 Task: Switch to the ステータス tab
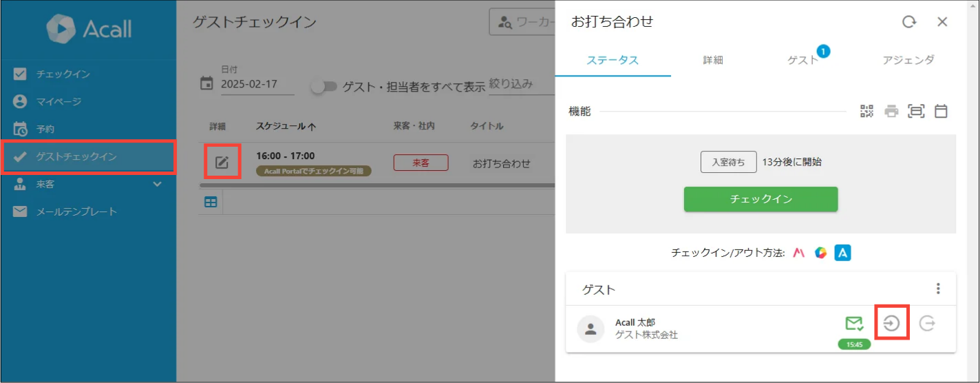point(612,60)
